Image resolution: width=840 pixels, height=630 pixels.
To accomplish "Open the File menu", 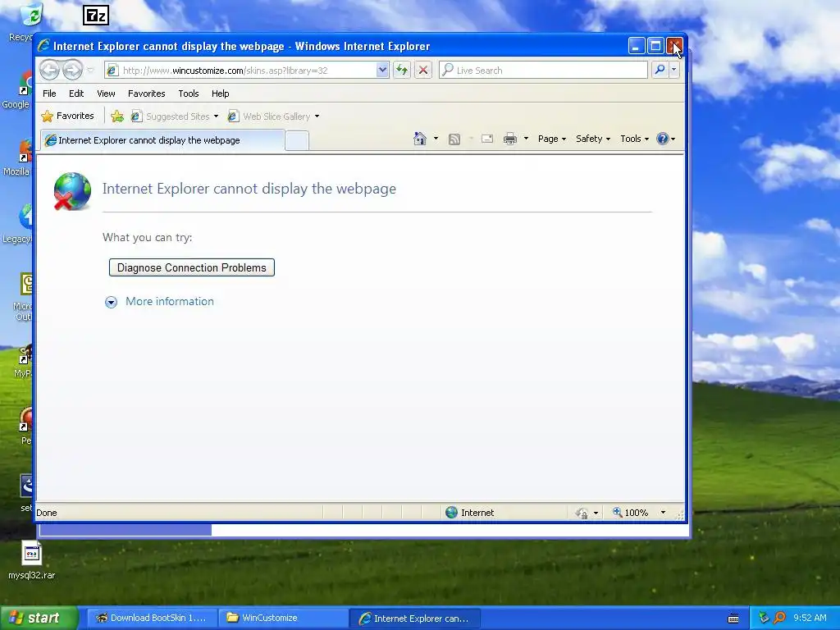I will click(49, 94).
